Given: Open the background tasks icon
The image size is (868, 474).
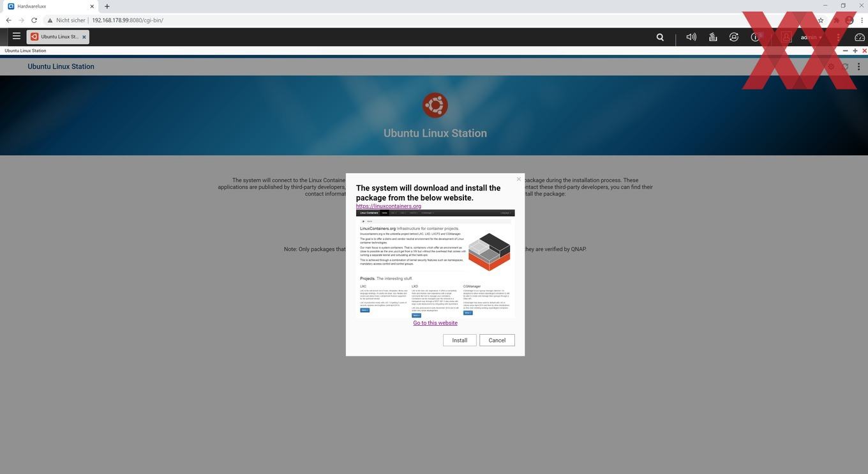Looking at the screenshot, I should [713, 37].
